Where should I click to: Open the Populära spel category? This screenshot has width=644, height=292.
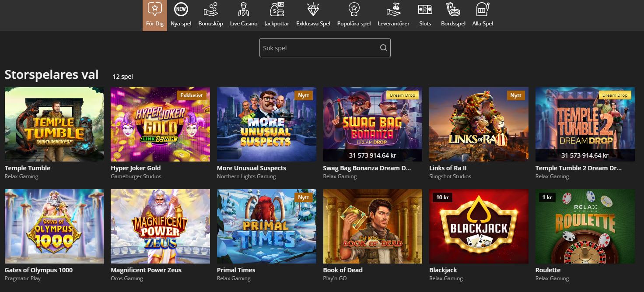(354, 15)
